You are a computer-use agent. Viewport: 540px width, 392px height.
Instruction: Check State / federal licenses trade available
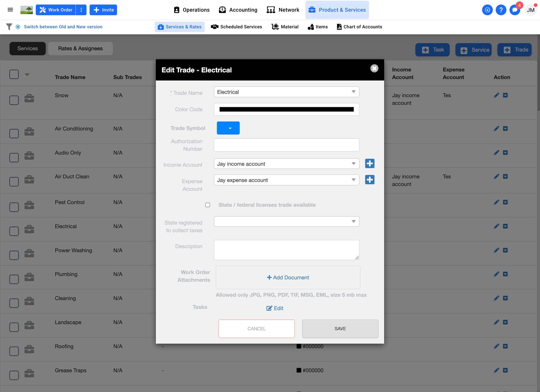208,205
